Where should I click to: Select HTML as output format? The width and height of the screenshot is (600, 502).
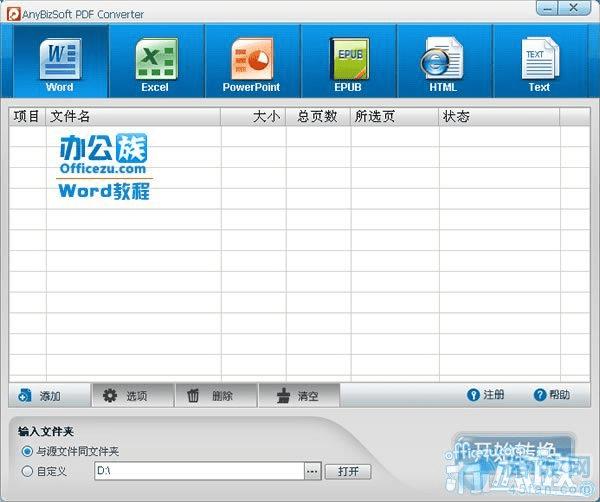444,61
